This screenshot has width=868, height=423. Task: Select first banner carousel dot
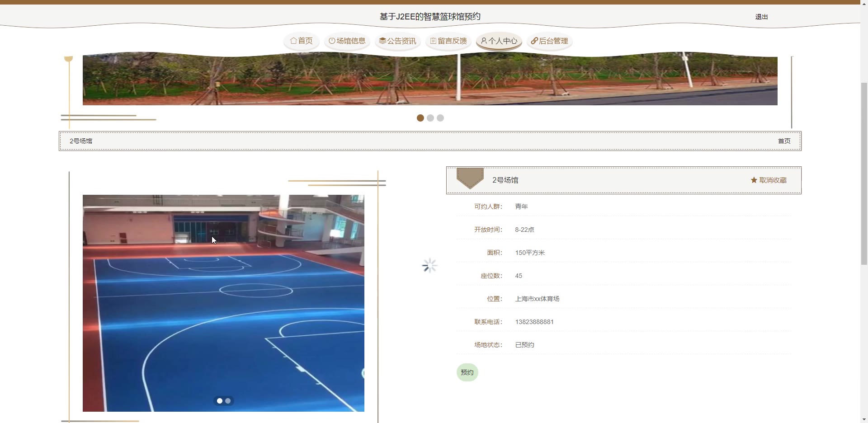(x=420, y=118)
